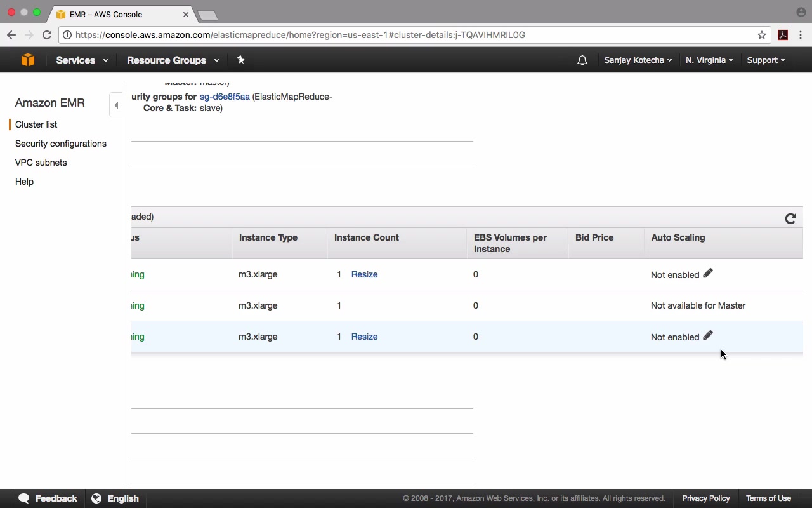Open the Terms of Use link
The width and height of the screenshot is (812, 508).
[x=768, y=498]
